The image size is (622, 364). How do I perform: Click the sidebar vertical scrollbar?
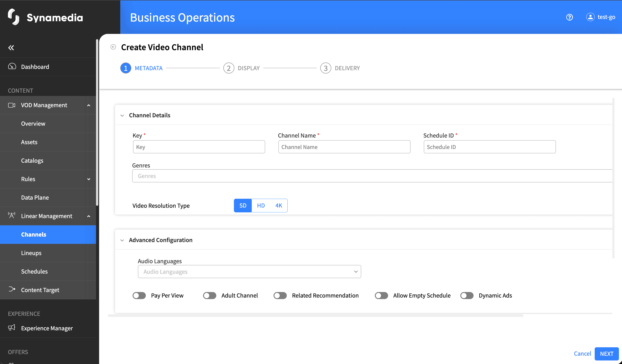coord(97,123)
